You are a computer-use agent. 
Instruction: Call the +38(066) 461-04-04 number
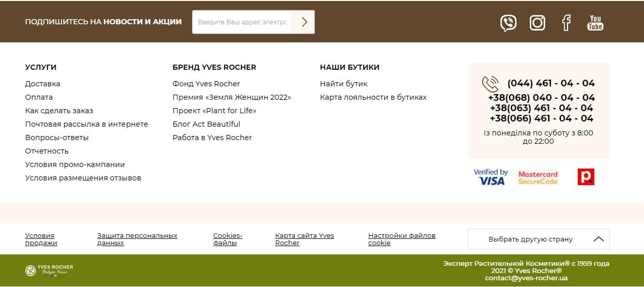point(542,118)
